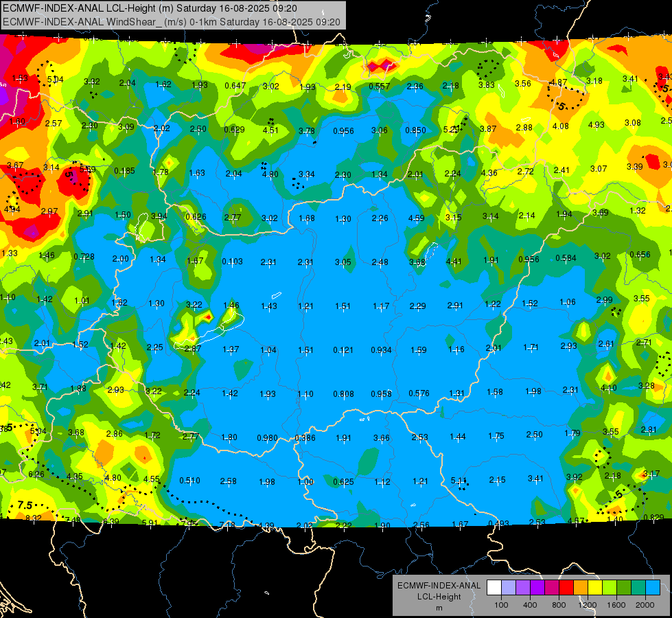Click the grid value 0.510
The width and height of the screenshot is (672, 618).
click(x=189, y=481)
